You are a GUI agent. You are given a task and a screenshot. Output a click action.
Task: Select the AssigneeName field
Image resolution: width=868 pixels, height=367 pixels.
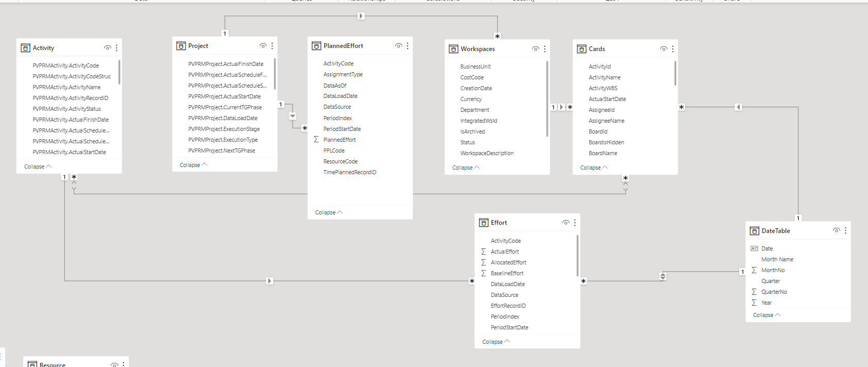(607, 121)
